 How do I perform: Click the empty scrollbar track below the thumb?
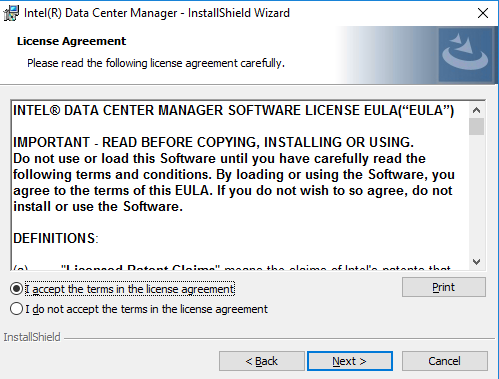477,195
